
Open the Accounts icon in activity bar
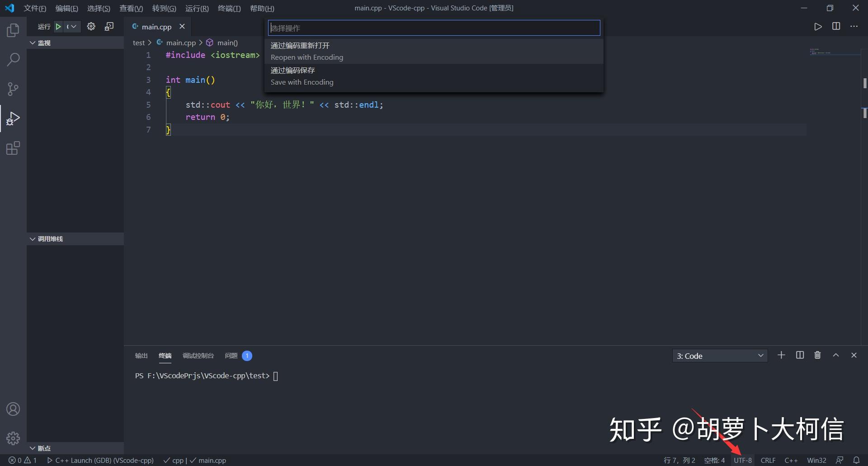coord(13,409)
